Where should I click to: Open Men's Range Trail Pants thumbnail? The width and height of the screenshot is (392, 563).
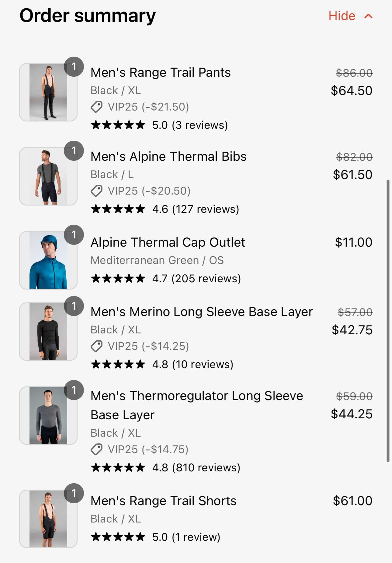48,92
